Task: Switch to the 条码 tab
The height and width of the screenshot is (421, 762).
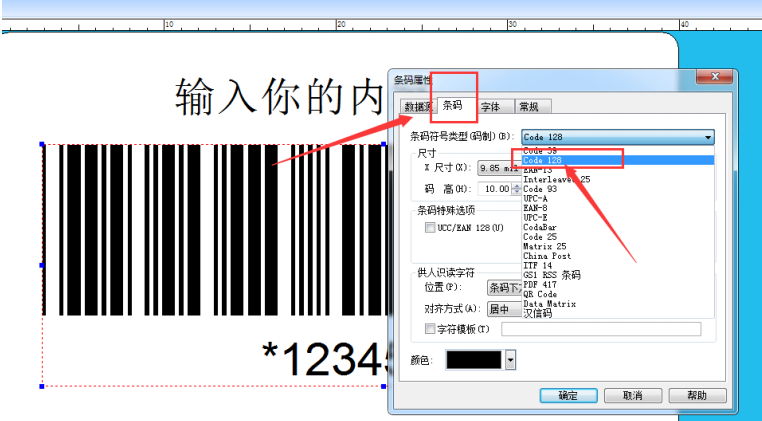Action: (452, 105)
